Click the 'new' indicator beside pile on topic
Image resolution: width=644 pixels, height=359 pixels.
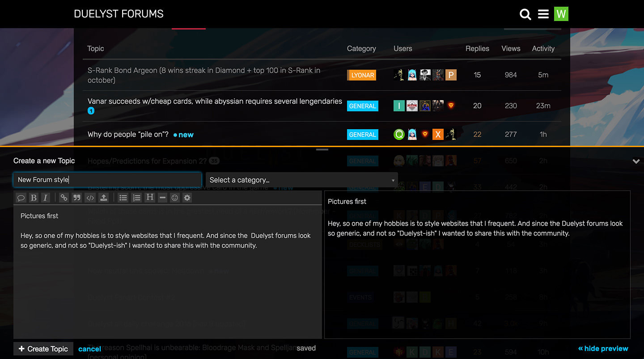click(183, 135)
